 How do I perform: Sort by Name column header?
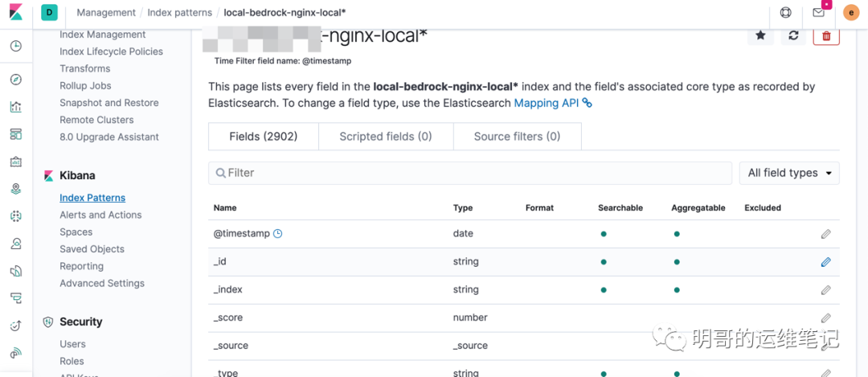[225, 207]
